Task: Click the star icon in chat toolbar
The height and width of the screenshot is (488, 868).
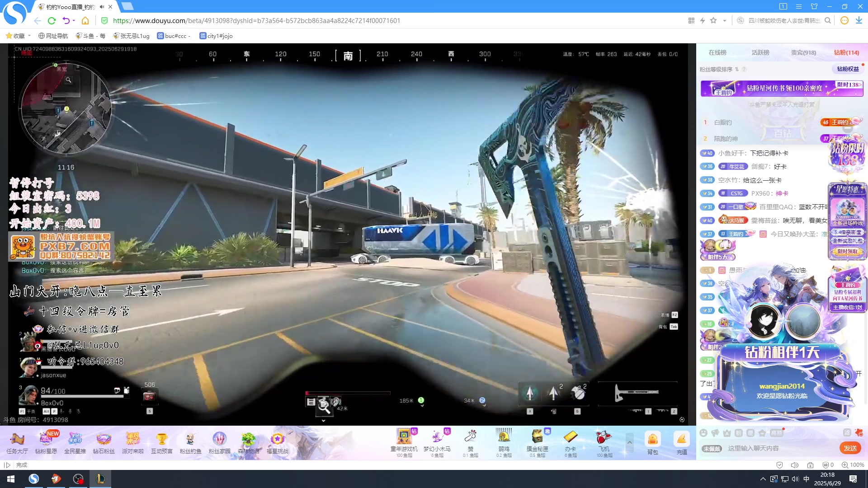Action: pos(762,433)
